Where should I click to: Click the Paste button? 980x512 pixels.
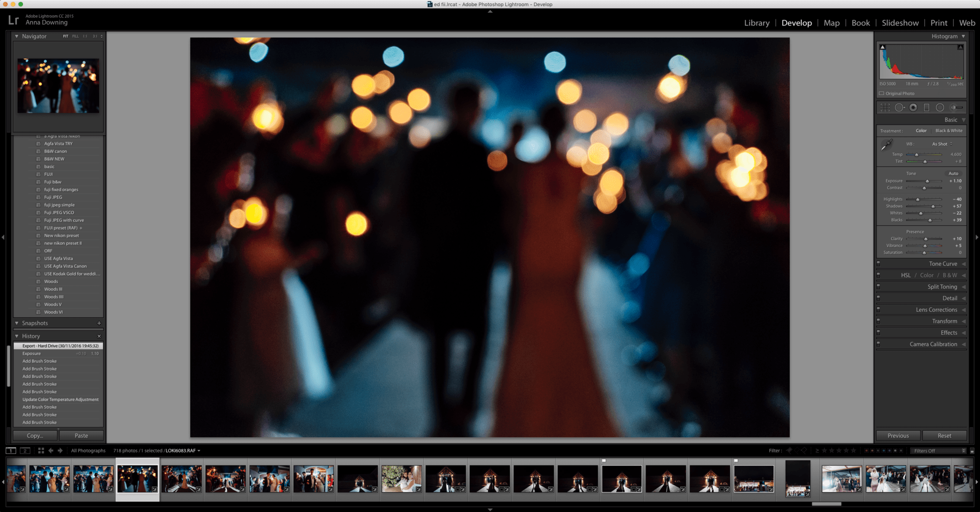(81, 435)
